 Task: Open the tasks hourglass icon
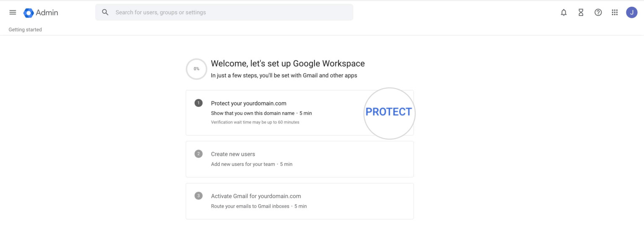coord(581,13)
